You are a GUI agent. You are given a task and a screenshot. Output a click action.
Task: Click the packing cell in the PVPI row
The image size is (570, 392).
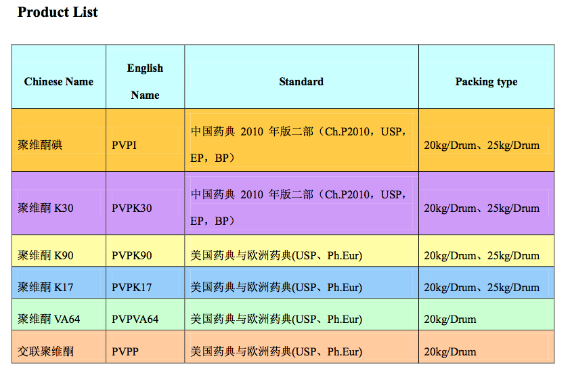pos(486,140)
